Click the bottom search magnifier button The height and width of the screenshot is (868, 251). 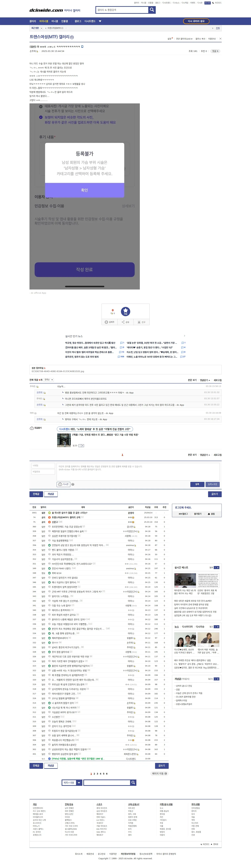click(133, 783)
